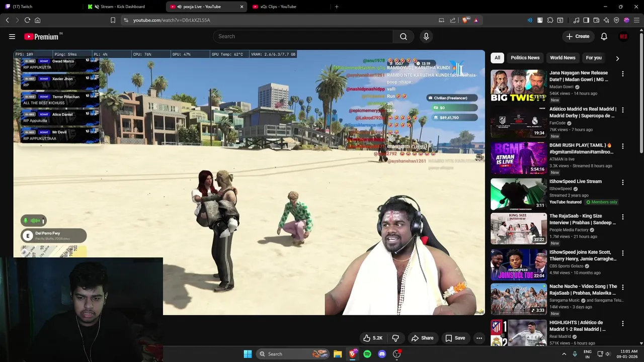Open the browser extensions puzzle icon
Viewport: 644px width, 362px height.
tap(550, 20)
